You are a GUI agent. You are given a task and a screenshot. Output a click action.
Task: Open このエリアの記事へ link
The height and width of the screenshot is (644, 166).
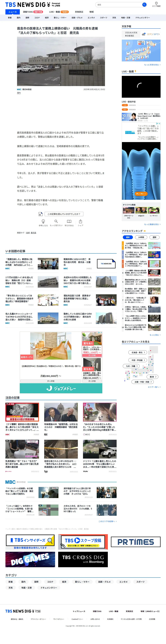coord(107,521)
